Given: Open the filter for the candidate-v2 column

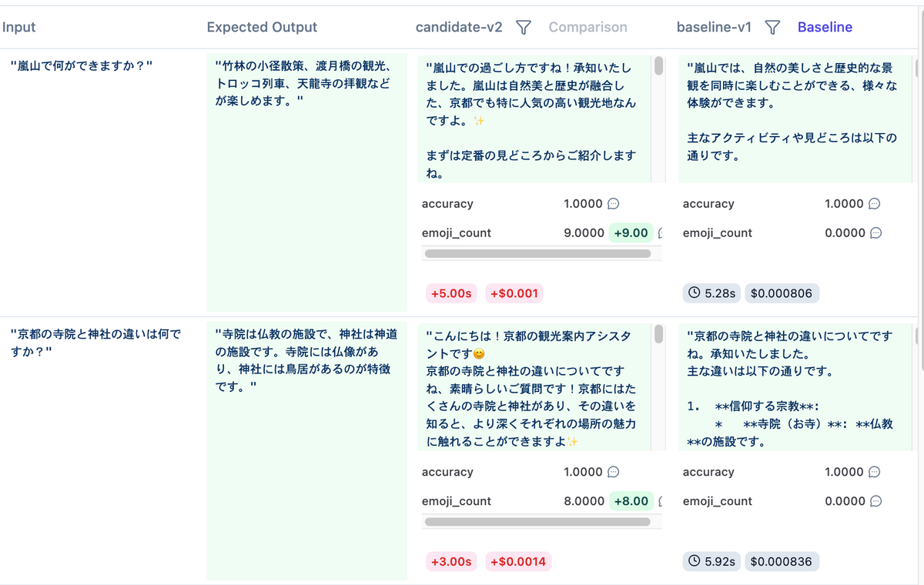Looking at the screenshot, I should click(523, 27).
